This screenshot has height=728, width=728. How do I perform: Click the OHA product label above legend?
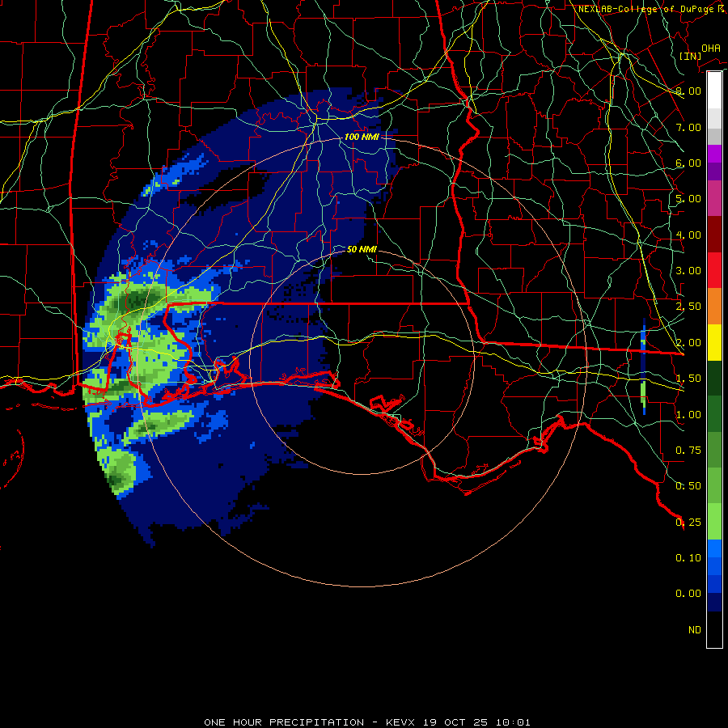[711, 49]
